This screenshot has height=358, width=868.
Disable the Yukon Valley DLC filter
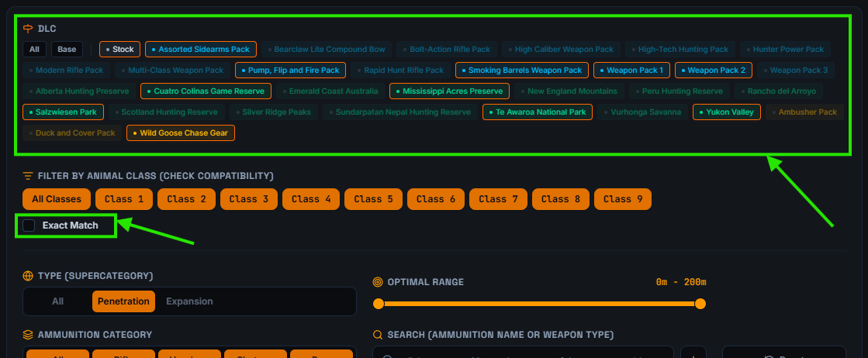pyautogui.click(x=727, y=112)
